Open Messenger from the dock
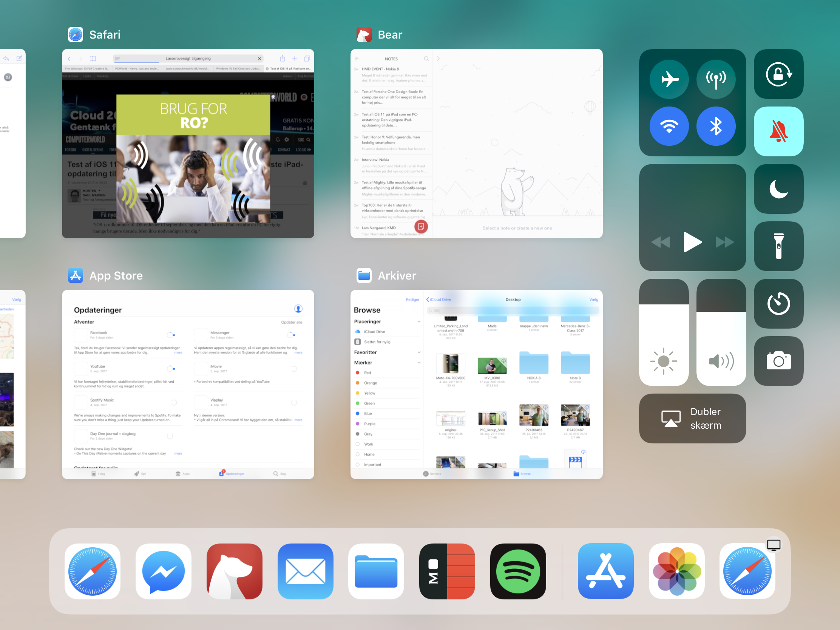840x630 pixels. pos(163,571)
